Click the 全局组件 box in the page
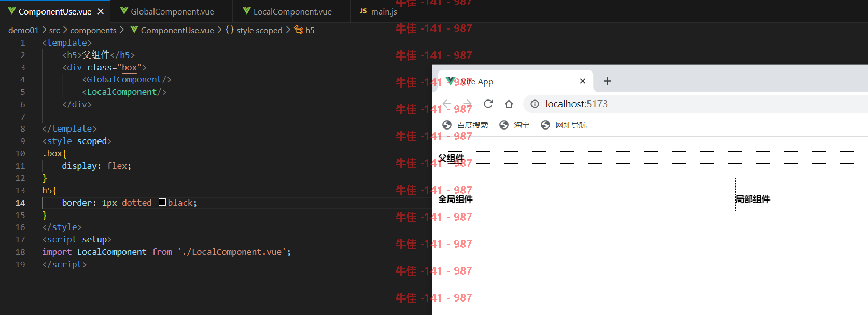868x315 pixels. (x=586, y=194)
